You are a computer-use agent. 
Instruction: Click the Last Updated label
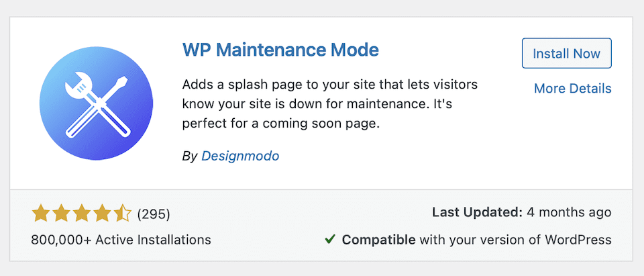(477, 212)
